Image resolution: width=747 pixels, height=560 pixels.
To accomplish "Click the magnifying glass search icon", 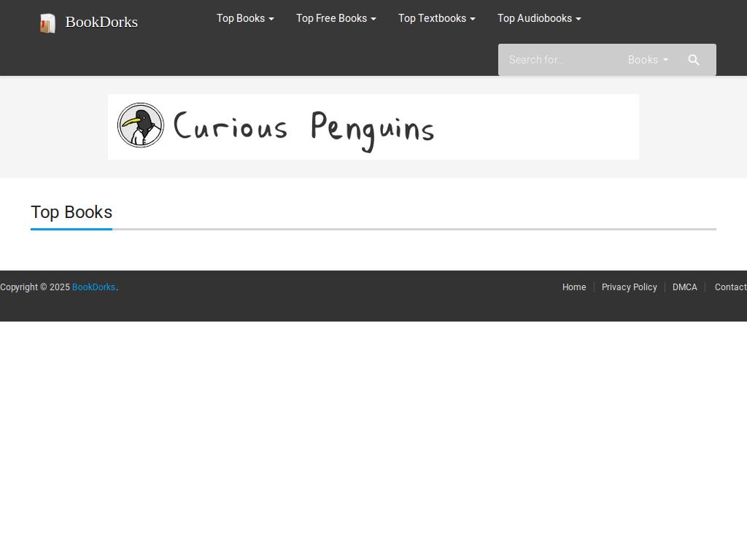I will coord(694,60).
